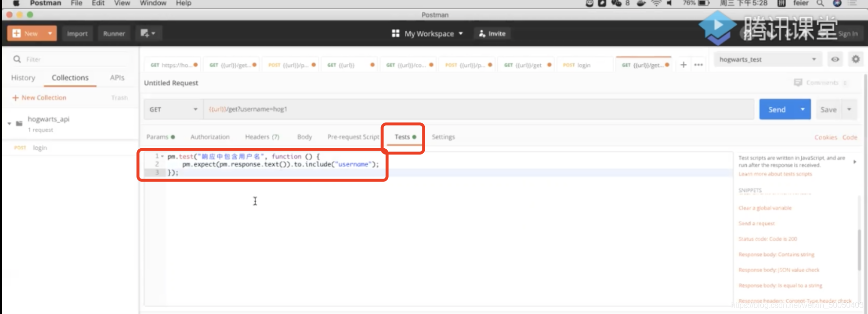Open the Save dropdown arrow
The height and width of the screenshot is (314, 868).
[849, 109]
